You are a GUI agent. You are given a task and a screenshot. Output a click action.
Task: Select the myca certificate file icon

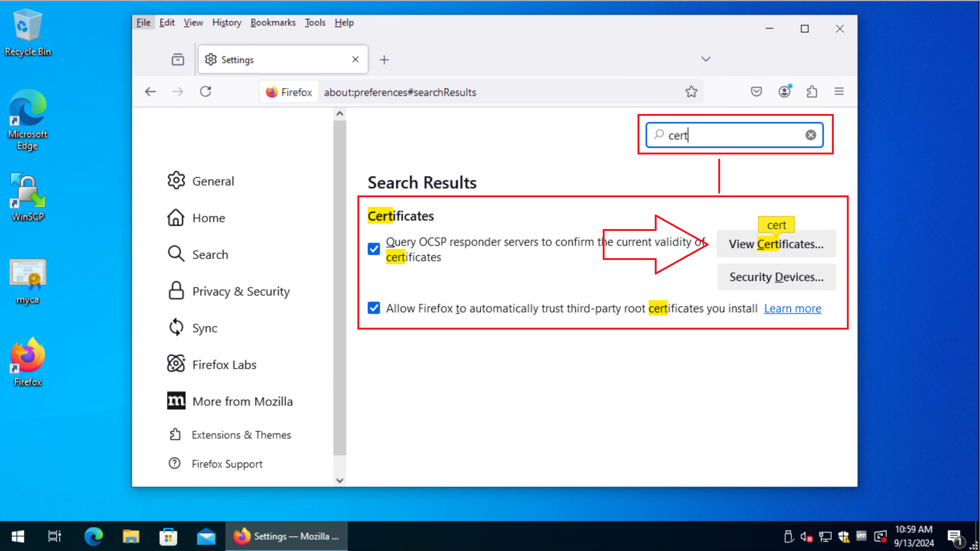pos(28,281)
